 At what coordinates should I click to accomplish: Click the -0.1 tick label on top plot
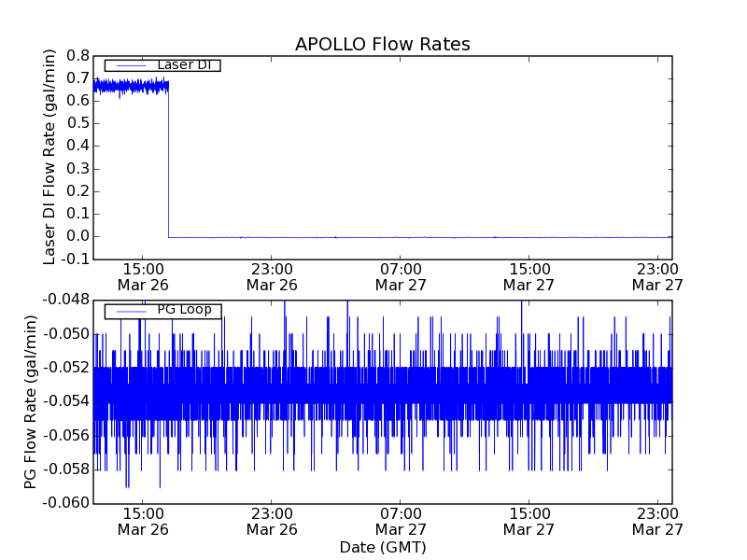click(x=75, y=259)
